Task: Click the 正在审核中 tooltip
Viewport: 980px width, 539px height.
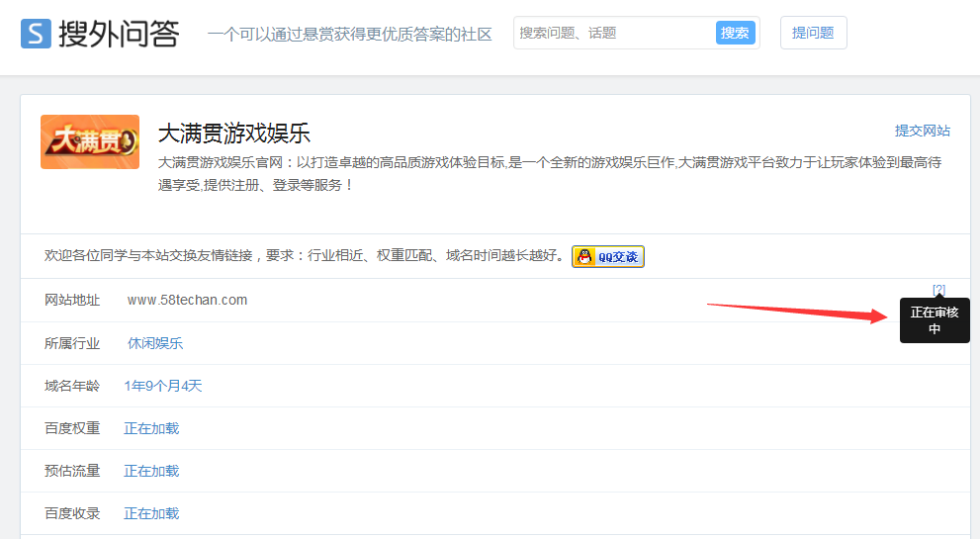Action: click(x=935, y=320)
